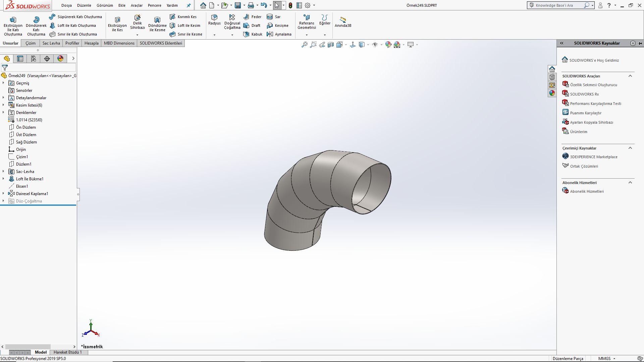
Task: Select Kesişme intersect tool
Action: (278, 25)
